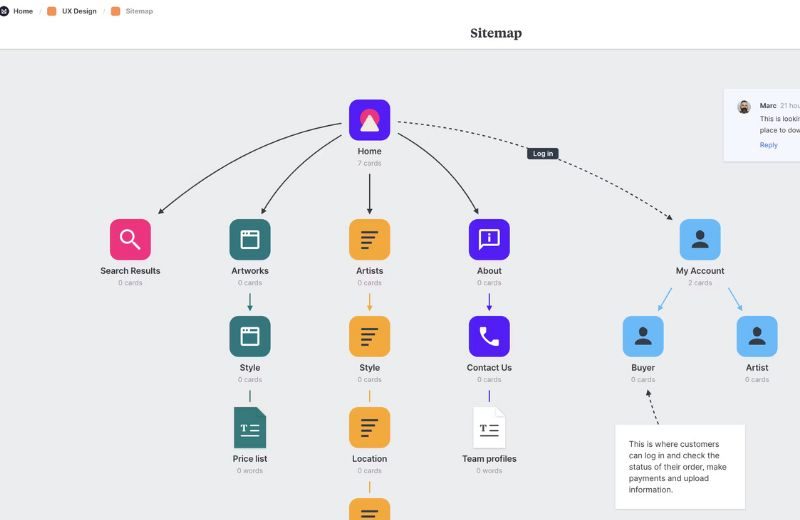
Task: Select Marc's comment card
Action: pos(762,126)
